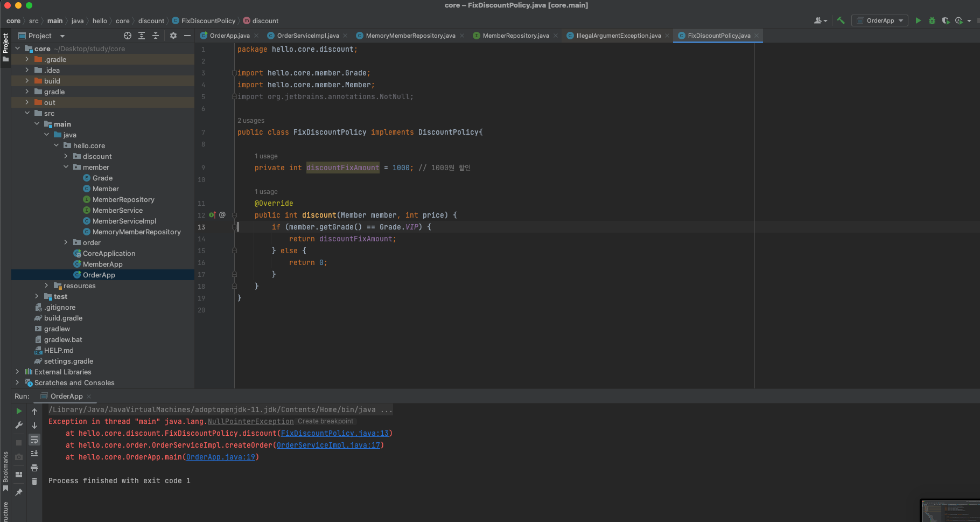Fold the else block at line 15
The image size is (980, 522).
[234, 250]
